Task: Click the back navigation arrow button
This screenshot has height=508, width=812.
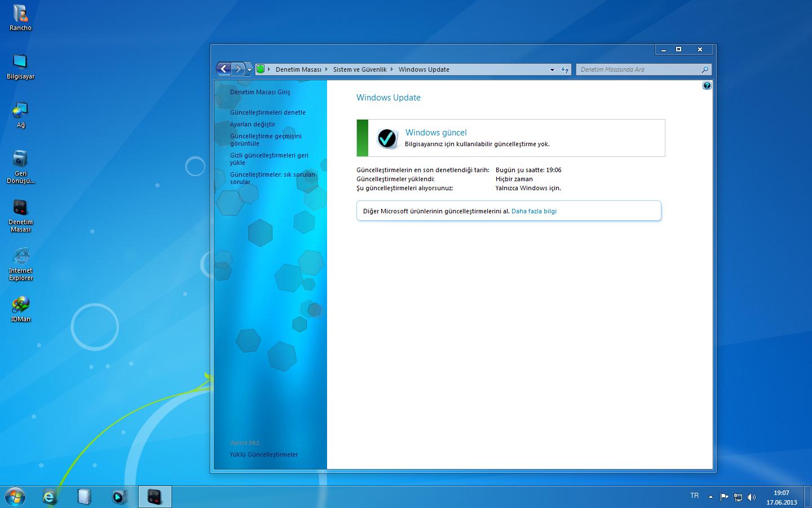Action: pos(224,69)
